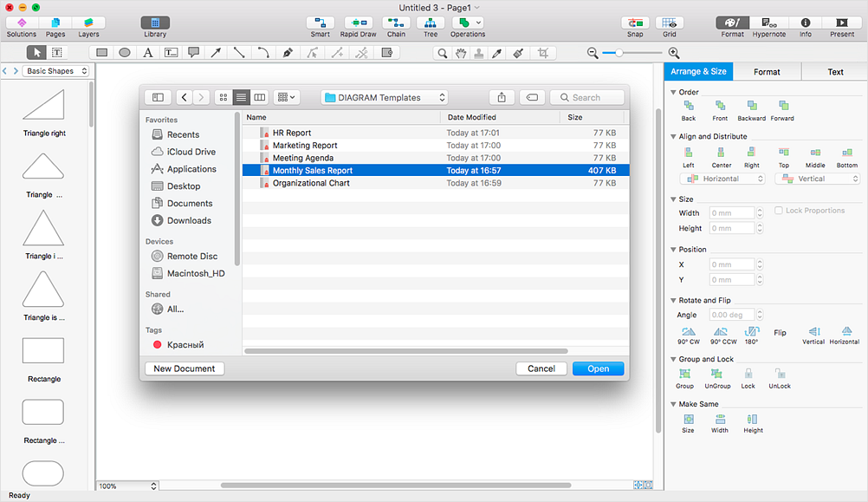Click the zoom slider in toolbar
This screenshot has width=868, height=502.
click(619, 53)
